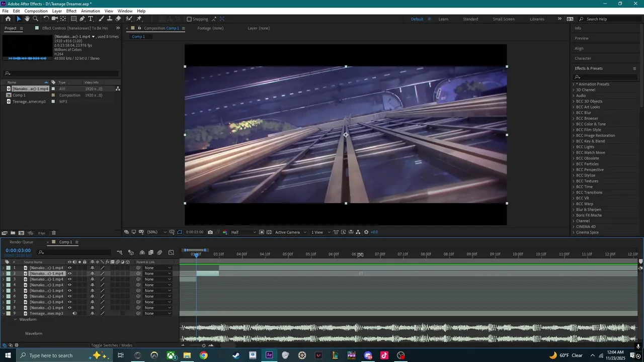This screenshot has height=362, width=644.
Task: Select the Clone Stamp tool
Action: [x=110, y=19]
